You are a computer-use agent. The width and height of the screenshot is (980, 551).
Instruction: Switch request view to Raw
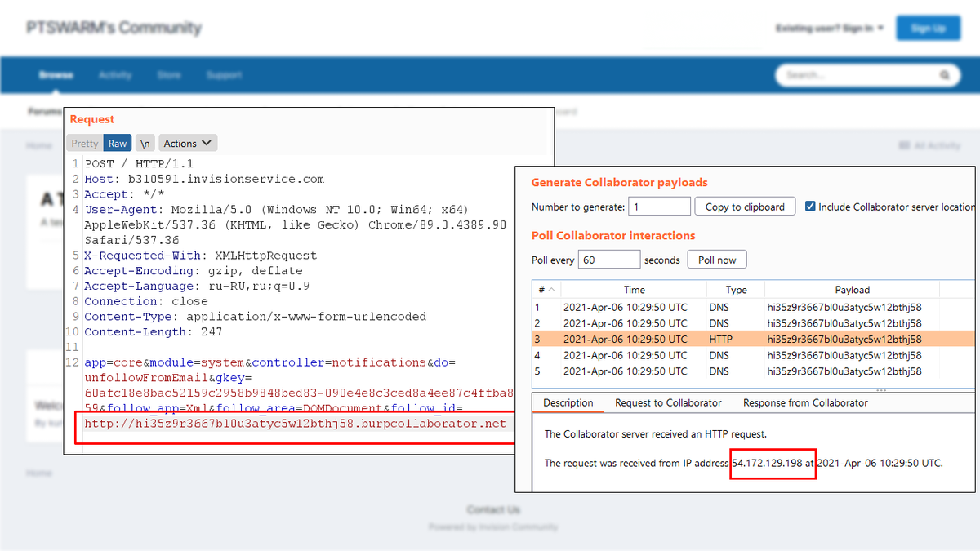[x=118, y=143]
